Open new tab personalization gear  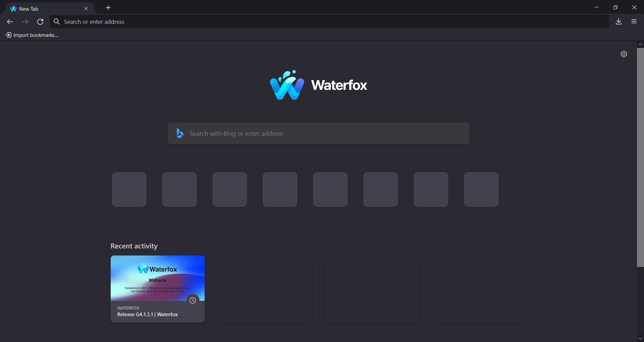pyautogui.click(x=624, y=54)
